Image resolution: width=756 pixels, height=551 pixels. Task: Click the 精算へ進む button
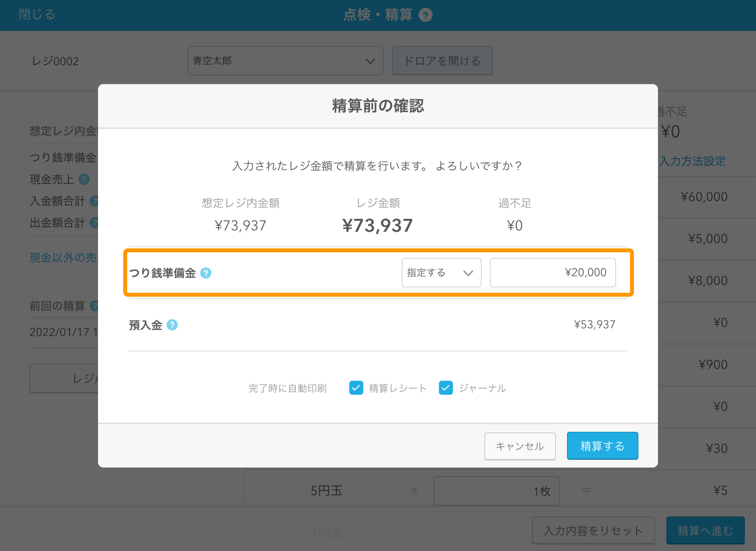(x=705, y=531)
